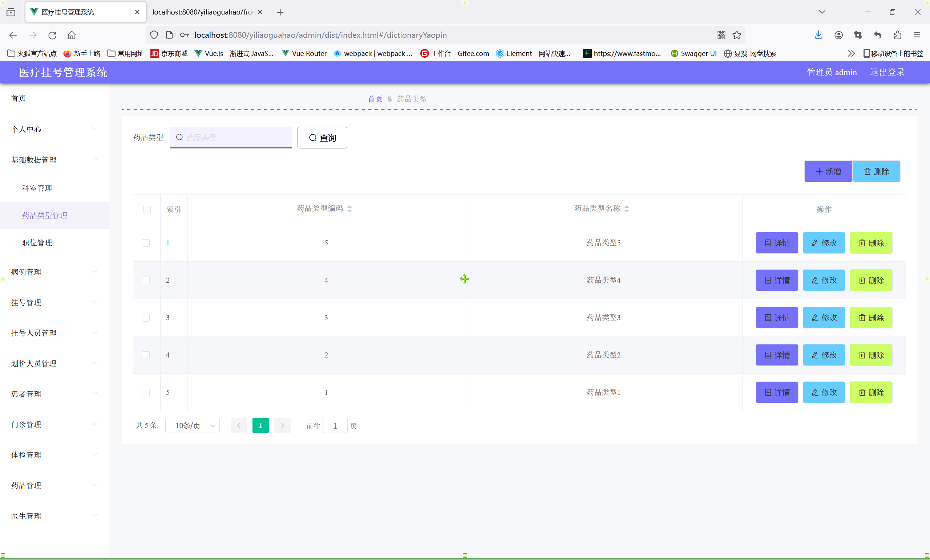This screenshot has height=560, width=930.
Task: Sort by 药品类型编码 using the sort arrows
Action: tap(349, 209)
